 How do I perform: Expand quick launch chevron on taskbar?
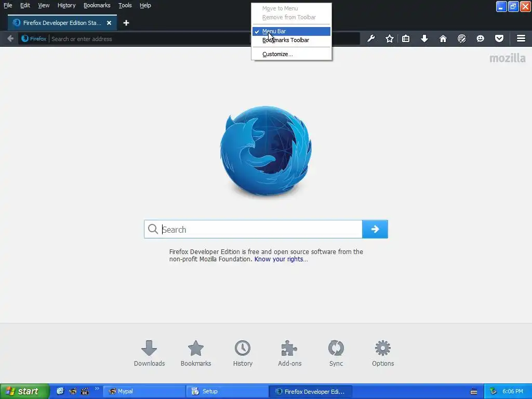97,389
